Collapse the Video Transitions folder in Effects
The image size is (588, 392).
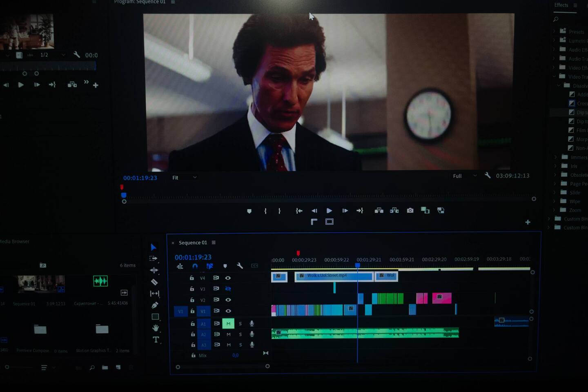[x=554, y=76]
